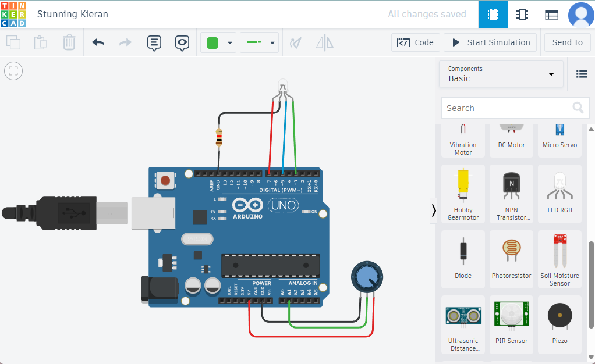595x364 pixels.
Task: Click the project name Stunning Kieran
Action: (72, 15)
